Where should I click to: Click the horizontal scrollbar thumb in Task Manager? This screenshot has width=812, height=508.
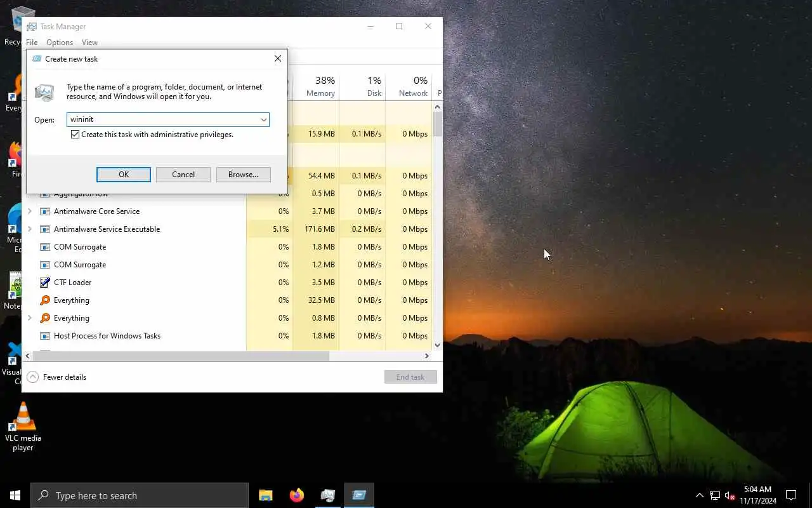(180, 356)
